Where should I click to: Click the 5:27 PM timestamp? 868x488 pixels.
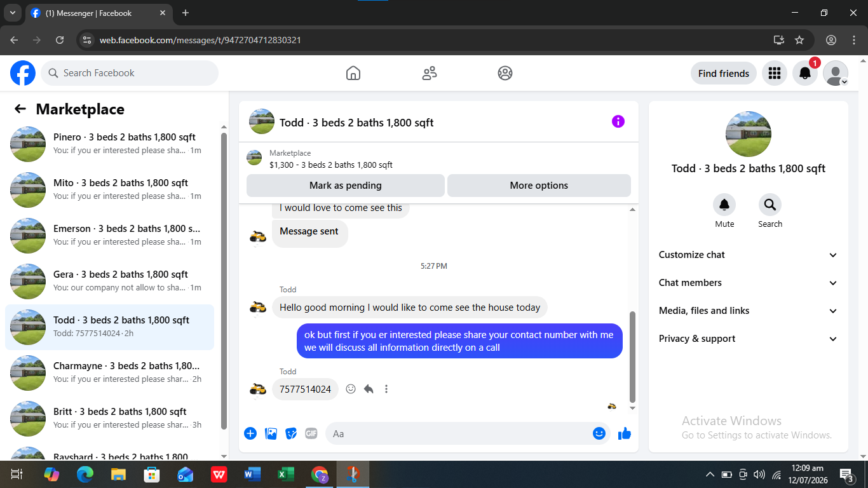(x=434, y=266)
